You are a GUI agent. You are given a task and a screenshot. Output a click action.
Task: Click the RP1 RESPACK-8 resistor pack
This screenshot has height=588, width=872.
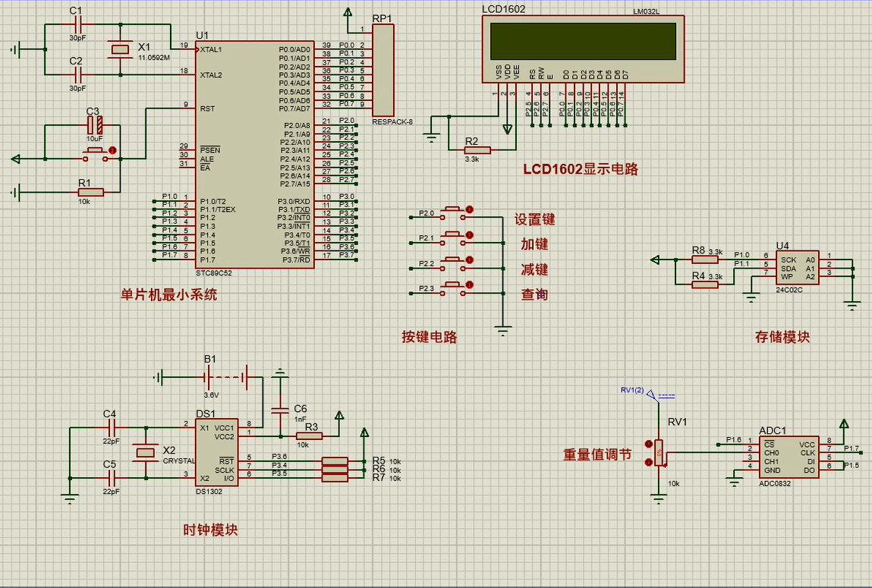383,70
